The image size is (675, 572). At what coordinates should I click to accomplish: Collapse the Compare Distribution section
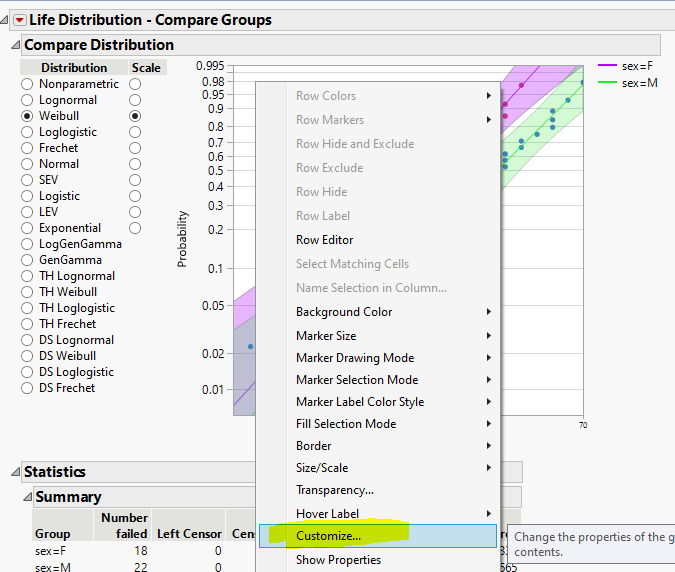point(15,45)
